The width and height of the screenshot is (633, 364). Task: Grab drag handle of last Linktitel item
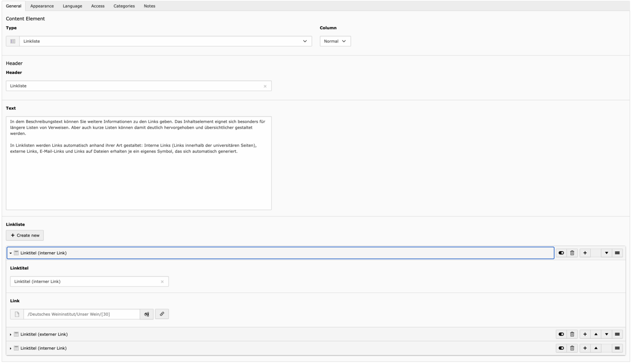coord(617,348)
